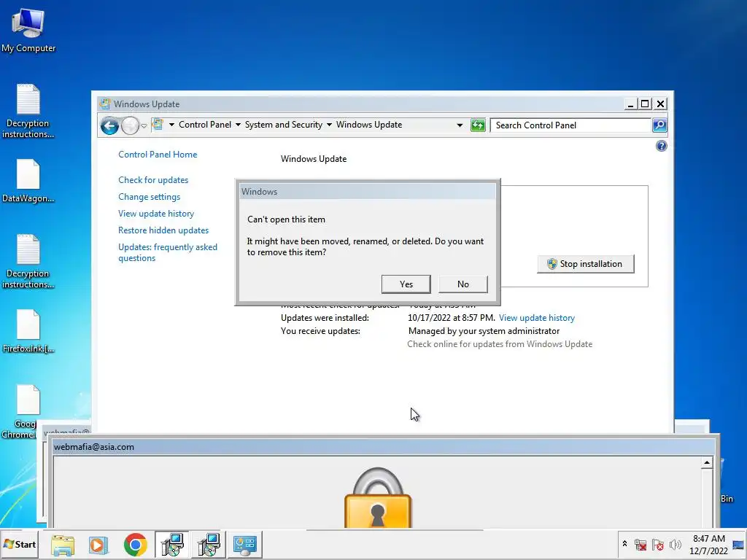Open Updates: frequently asked questions link
This screenshot has width=747, height=560.
pos(168,252)
